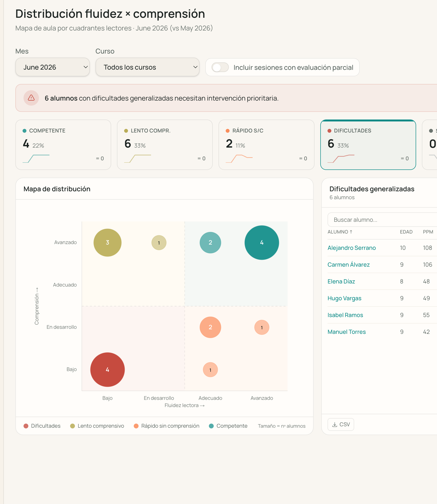Screen dimensions: 437x504
Task: Open student Manuel Torres
Action: point(346,332)
